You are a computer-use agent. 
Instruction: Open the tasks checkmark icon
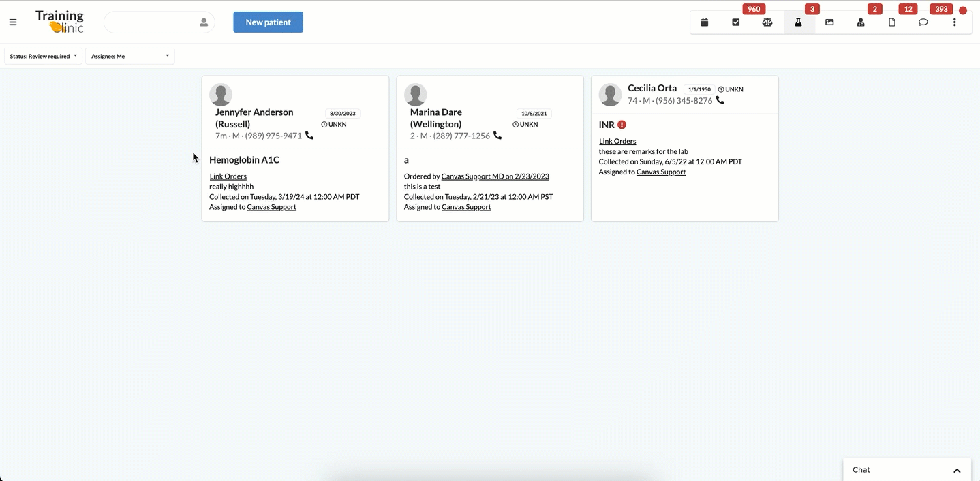736,22
